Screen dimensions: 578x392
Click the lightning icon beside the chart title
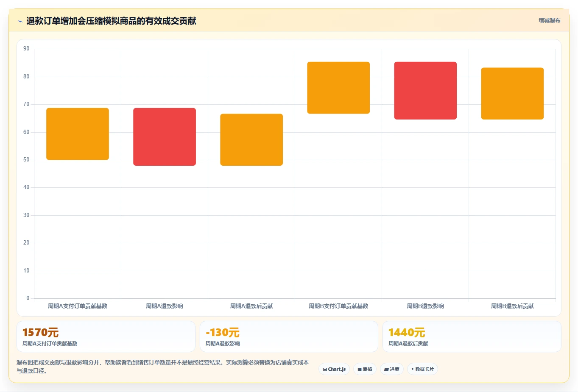tap(20, 21)
